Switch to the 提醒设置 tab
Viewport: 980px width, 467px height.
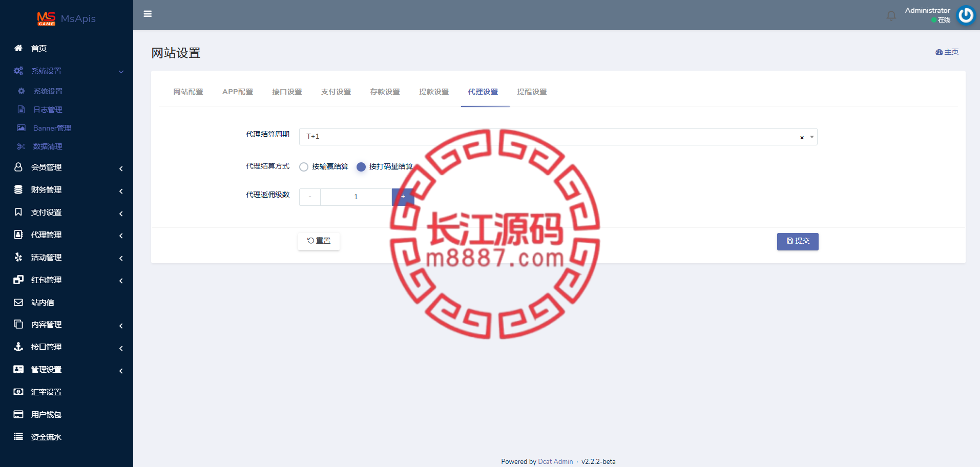coord(532,92)
